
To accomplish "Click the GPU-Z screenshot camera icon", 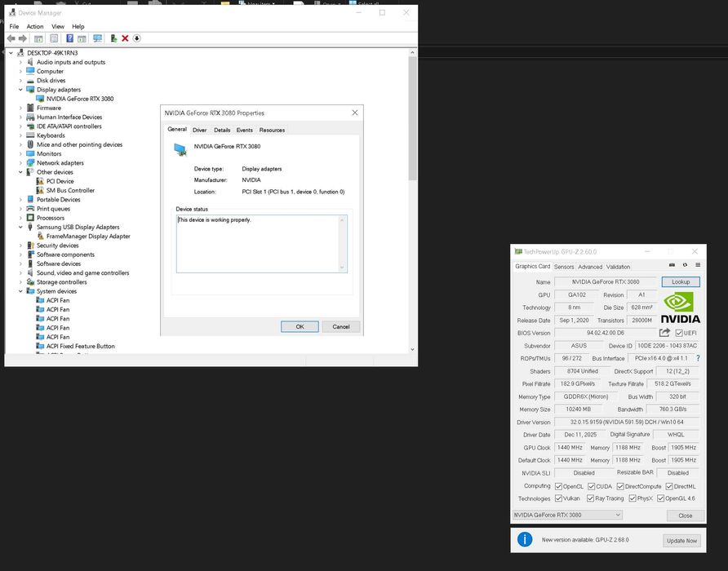I will click(x=672, y=265).
